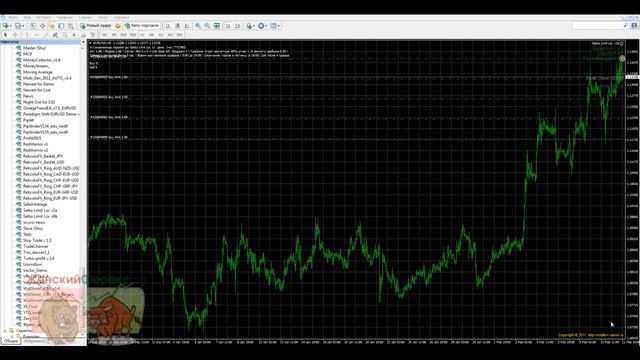Select Stop Trade v 1.1 advisor
The image size is (640, 360).
tap(37, 240)
